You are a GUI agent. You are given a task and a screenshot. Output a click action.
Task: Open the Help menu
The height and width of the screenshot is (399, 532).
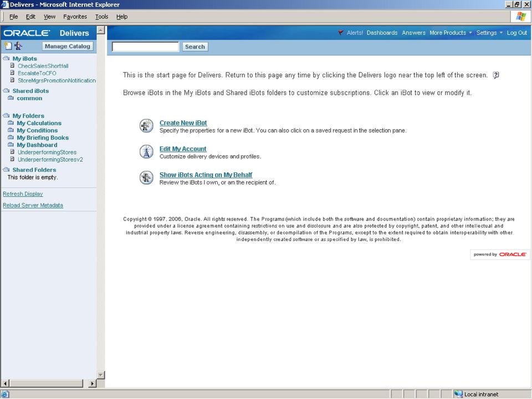tap(122, 17)
